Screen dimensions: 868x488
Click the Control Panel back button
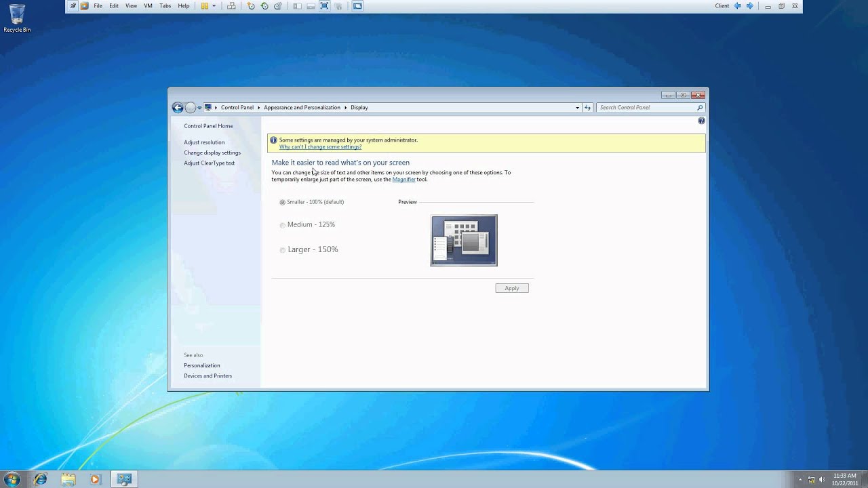coord(178,107)
